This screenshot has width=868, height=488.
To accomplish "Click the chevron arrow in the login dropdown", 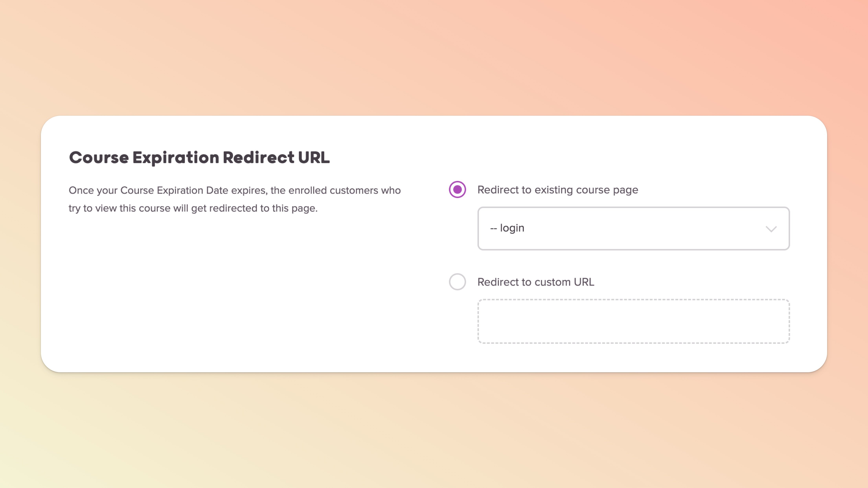I will pos(771,229).
